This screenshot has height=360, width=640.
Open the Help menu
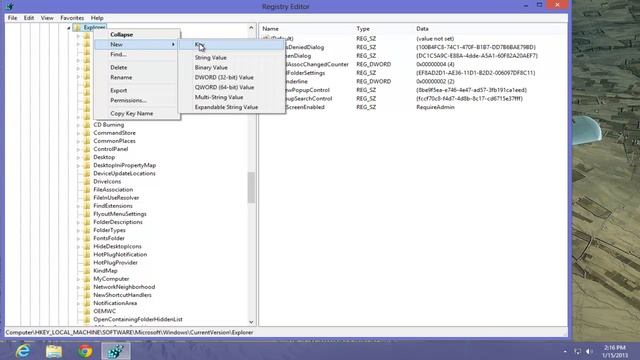coord(97,18)
